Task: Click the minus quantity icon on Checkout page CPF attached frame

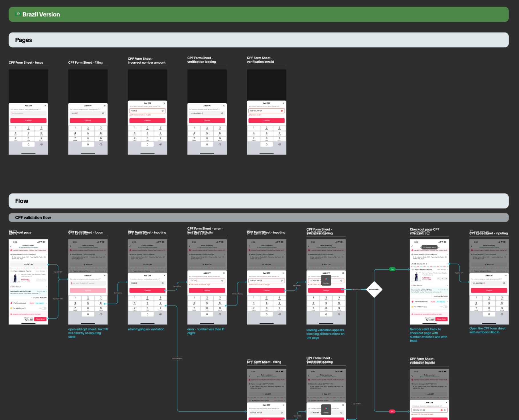Action: tap(439, 278)
